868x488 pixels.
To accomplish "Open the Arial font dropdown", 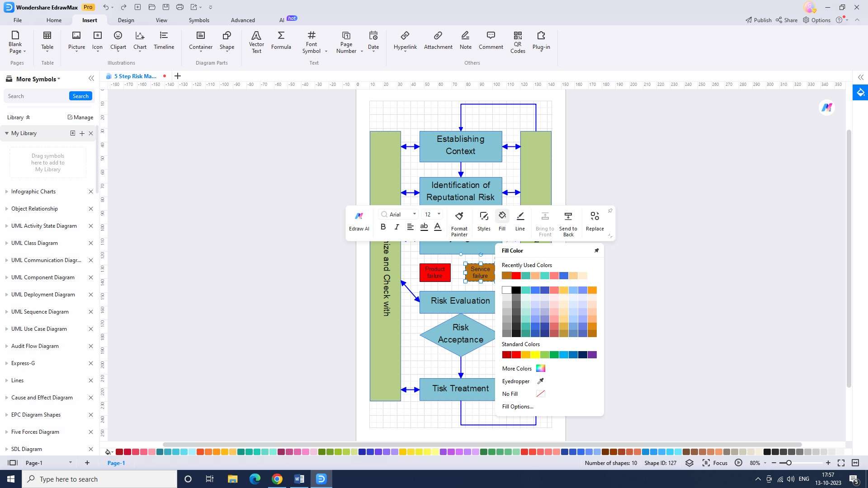I will [x=414, y=214].
